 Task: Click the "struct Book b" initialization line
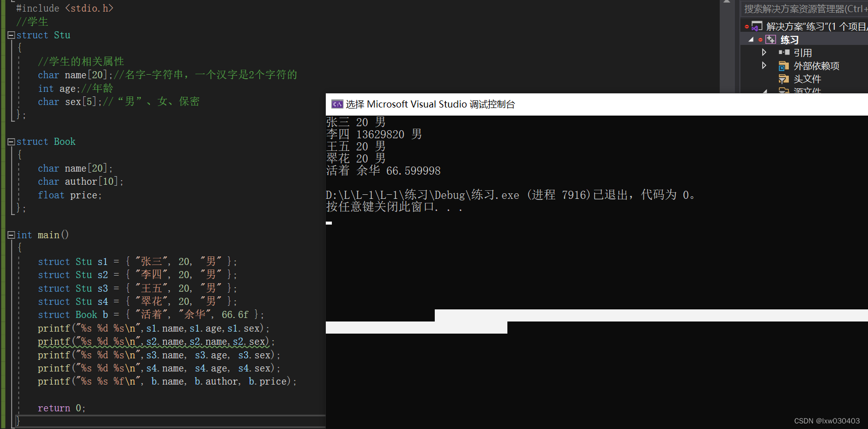pyautogui.click(x=151, y=314)
